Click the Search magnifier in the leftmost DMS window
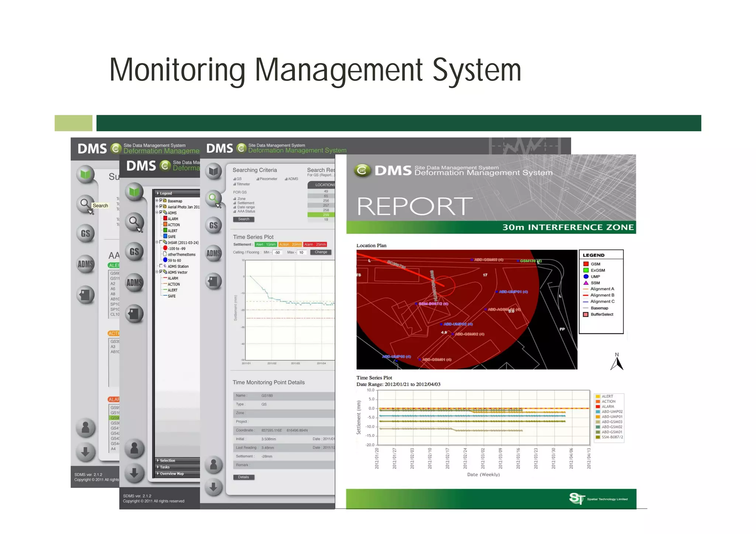The image size is (756, 534). 85,203
